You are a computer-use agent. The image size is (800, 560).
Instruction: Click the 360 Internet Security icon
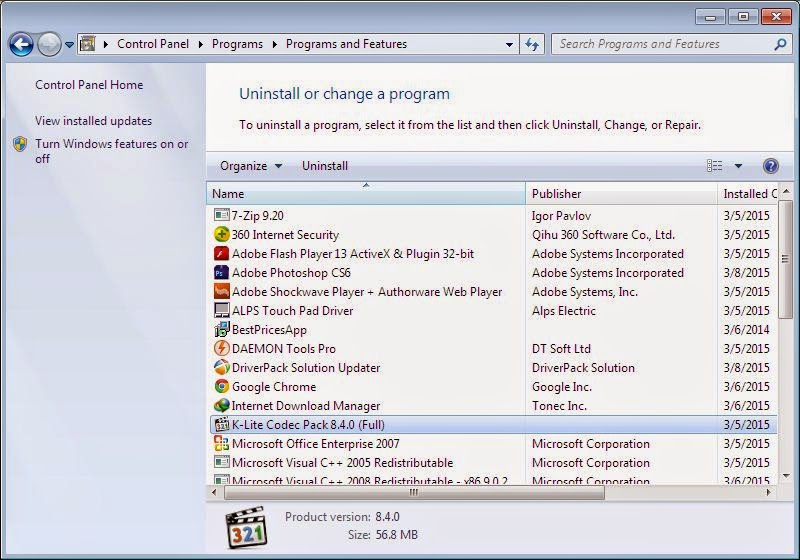(x=221, y=234)
